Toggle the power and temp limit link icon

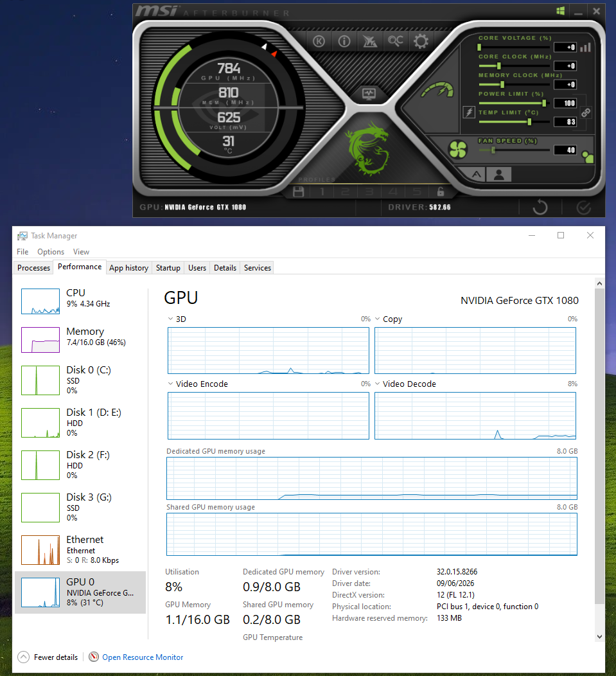point(585,112)
